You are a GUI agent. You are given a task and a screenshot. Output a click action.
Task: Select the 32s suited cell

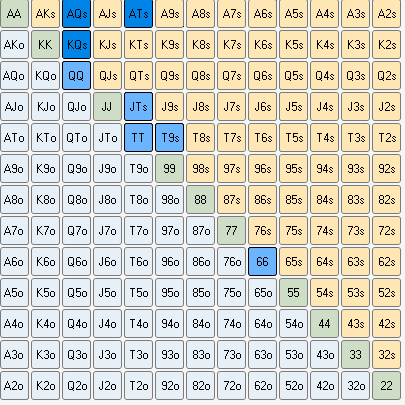point(386,355)
